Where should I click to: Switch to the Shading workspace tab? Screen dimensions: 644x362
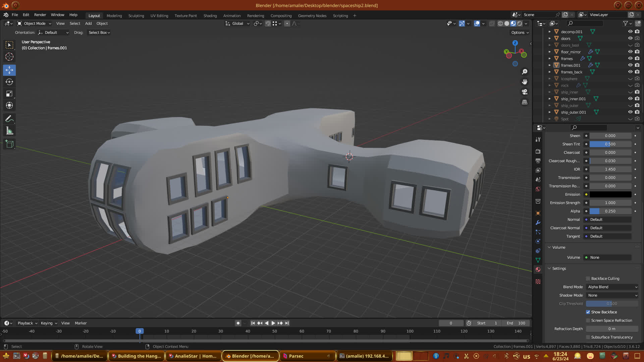[210, 16]
